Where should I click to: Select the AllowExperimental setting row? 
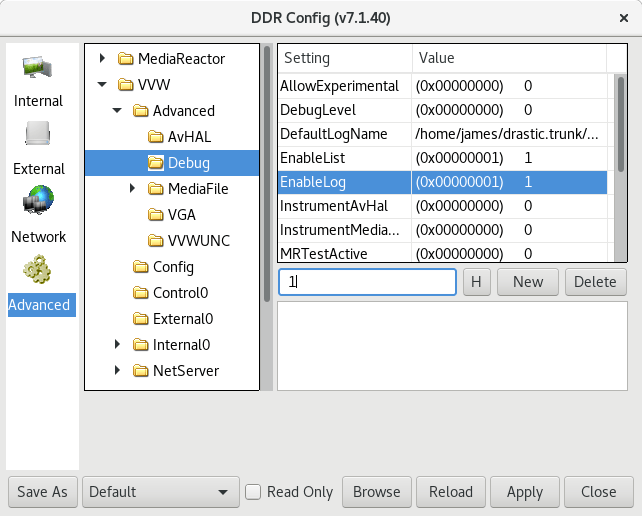(x=443, y=86)
